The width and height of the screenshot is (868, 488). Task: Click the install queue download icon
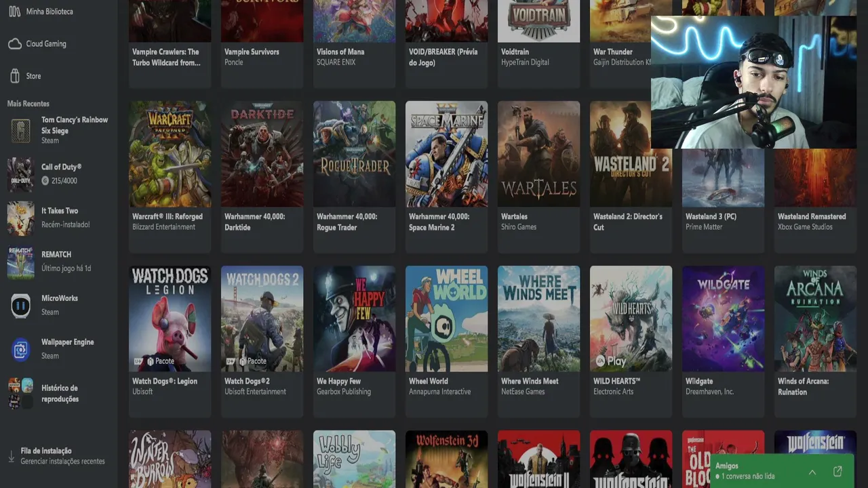(12, 456)
